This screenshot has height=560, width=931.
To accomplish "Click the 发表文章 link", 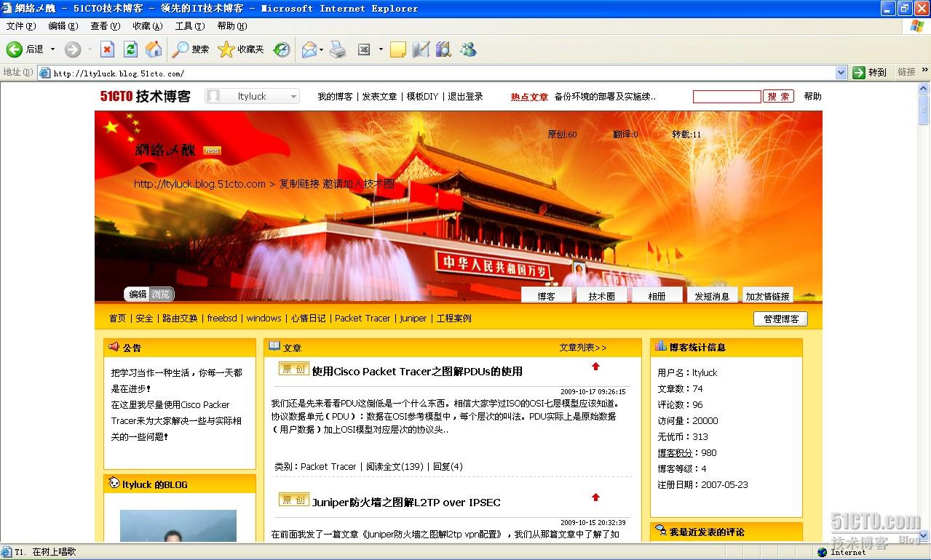I will coord(379,96).
